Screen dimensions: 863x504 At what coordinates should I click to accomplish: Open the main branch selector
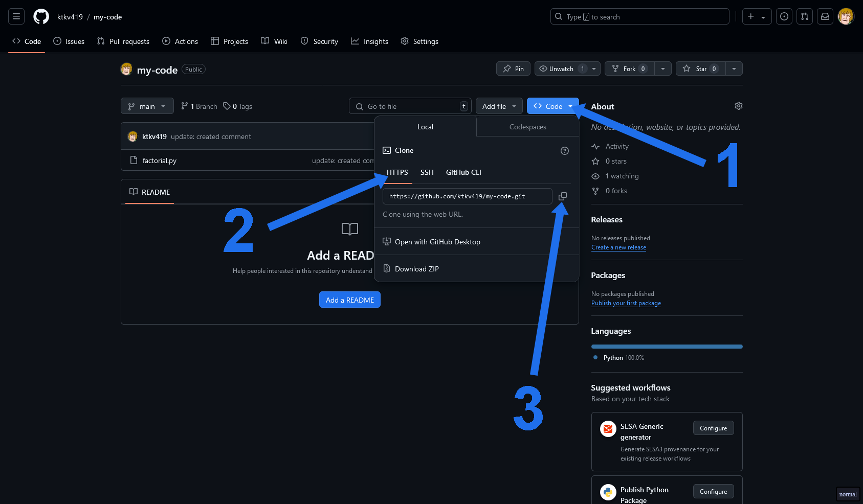click(147, 106)
